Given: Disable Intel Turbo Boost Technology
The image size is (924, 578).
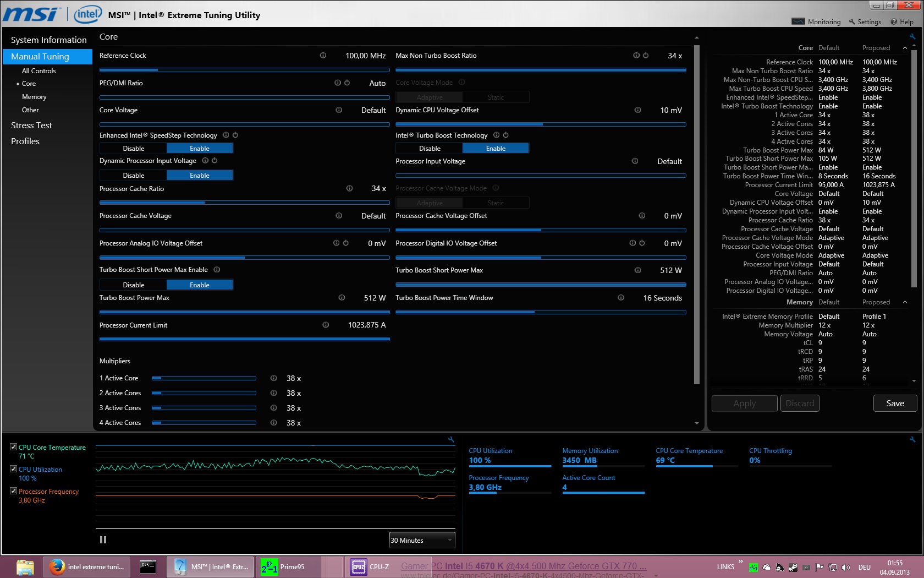Looking at the screenshot, I should click(430, 148).
